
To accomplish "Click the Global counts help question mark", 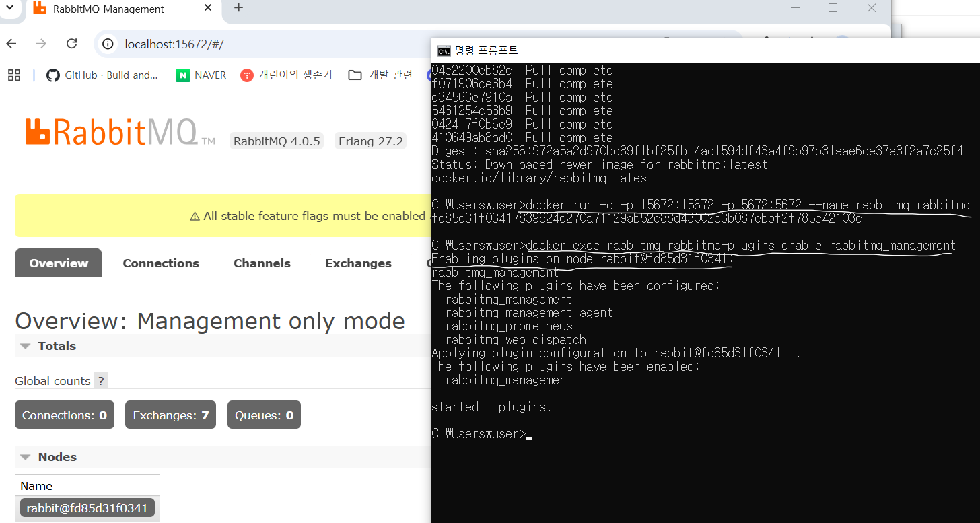I will [x=101, y=381].
